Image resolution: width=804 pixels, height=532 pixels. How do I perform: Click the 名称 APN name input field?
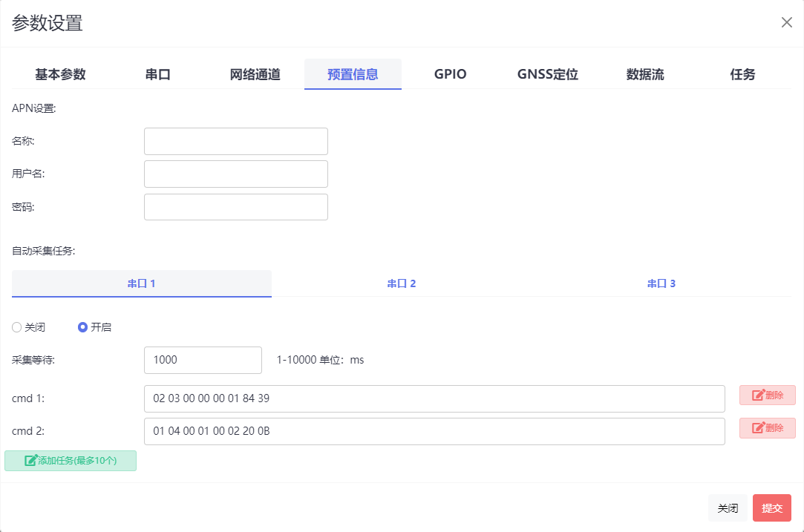(235, 141)
